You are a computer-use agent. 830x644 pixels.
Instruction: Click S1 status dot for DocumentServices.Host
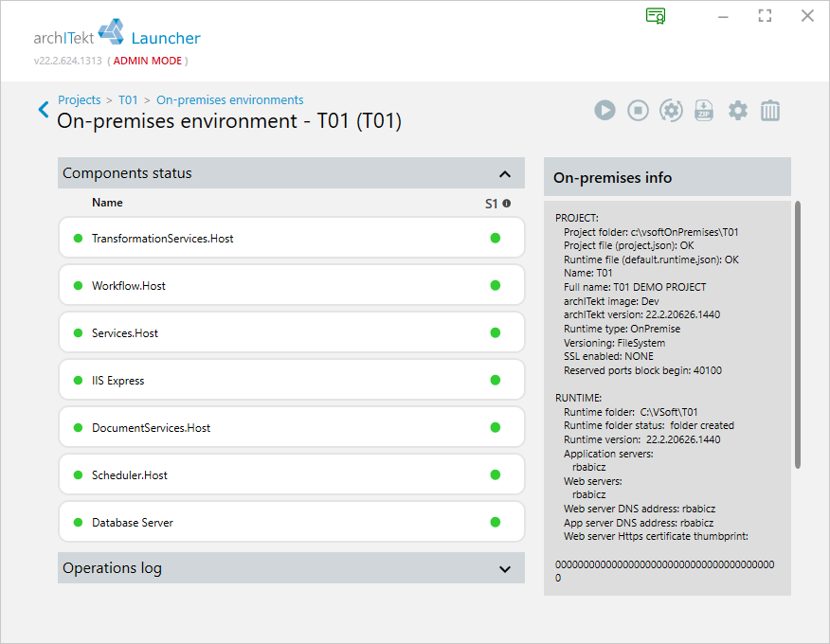[x=496, y=427]
